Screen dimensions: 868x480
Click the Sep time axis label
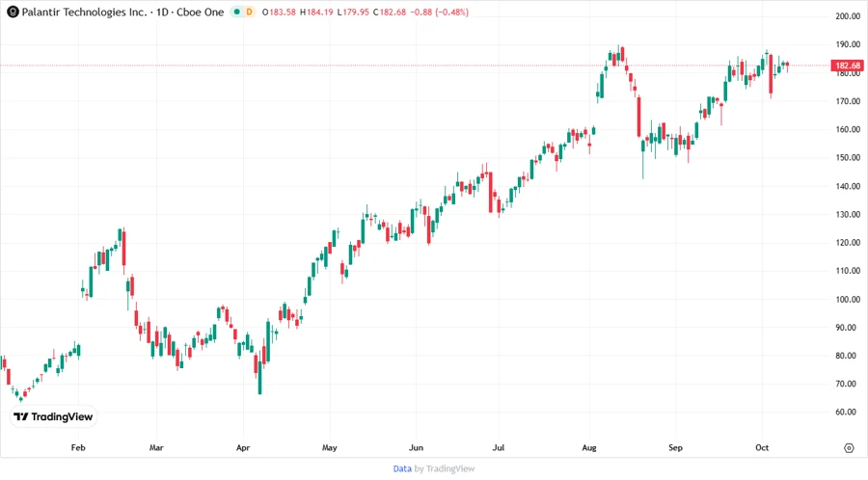pos(675,447)
